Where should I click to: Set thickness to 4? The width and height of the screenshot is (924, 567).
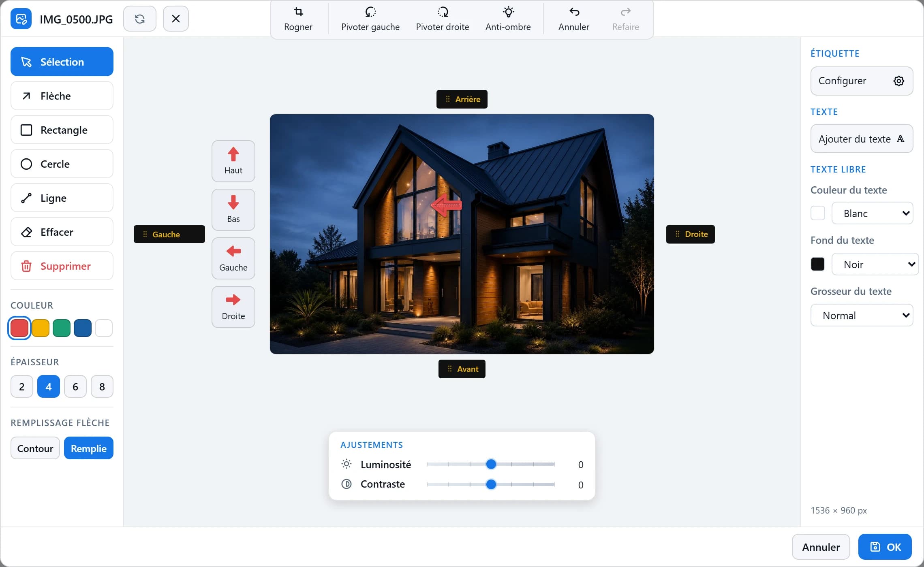click(49, 386)
